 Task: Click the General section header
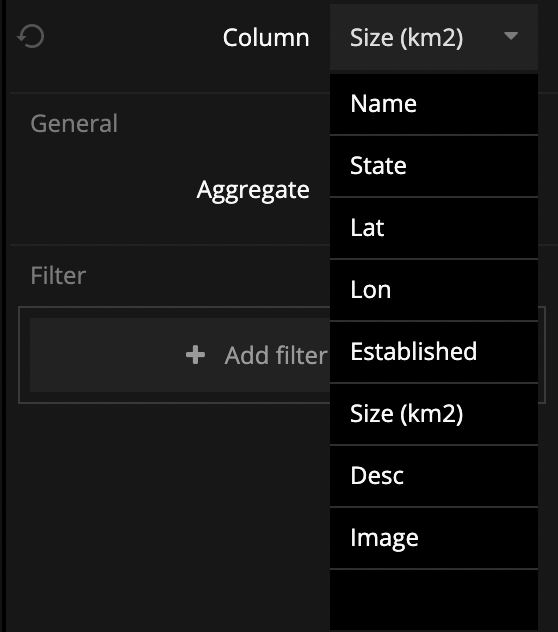point(74,123)
